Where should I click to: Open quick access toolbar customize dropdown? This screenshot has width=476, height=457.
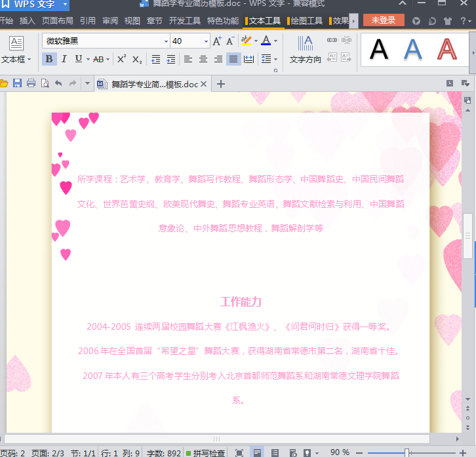[x=87, y=83]
